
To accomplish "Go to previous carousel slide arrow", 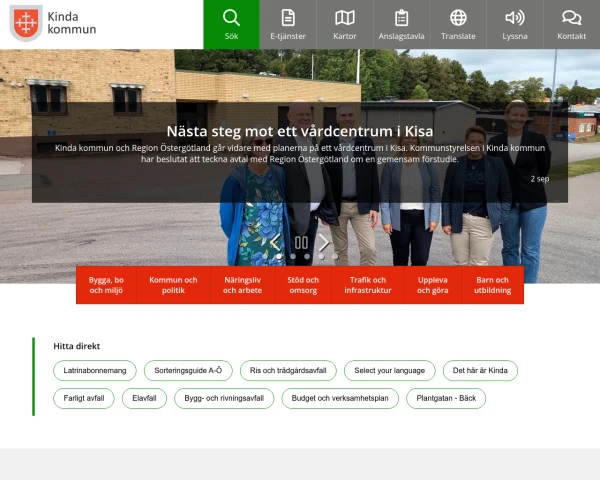I will [x=276, y=242].
